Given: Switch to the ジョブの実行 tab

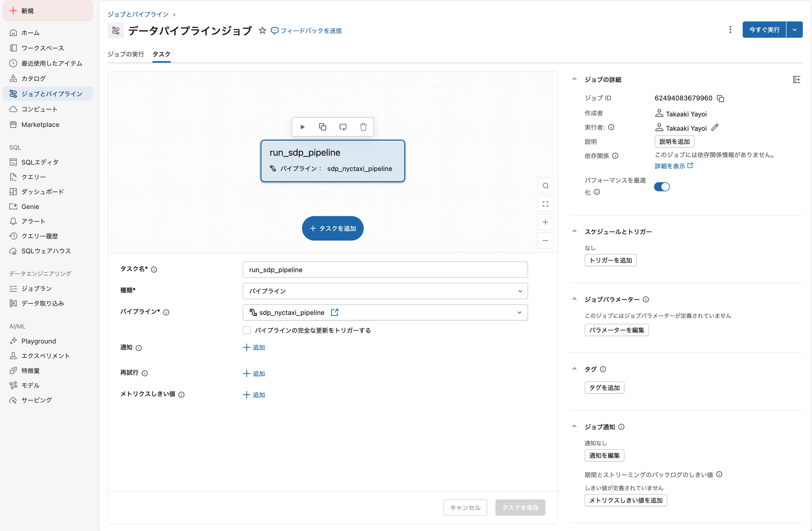Looking at the screenshot, I should pyautogui.click(x=126, y=54).
